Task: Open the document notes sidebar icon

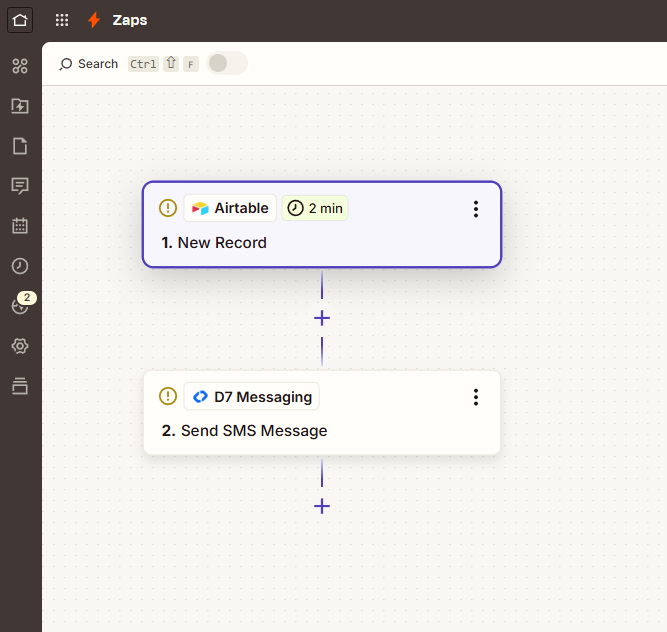Action: [x=20, y=146]
